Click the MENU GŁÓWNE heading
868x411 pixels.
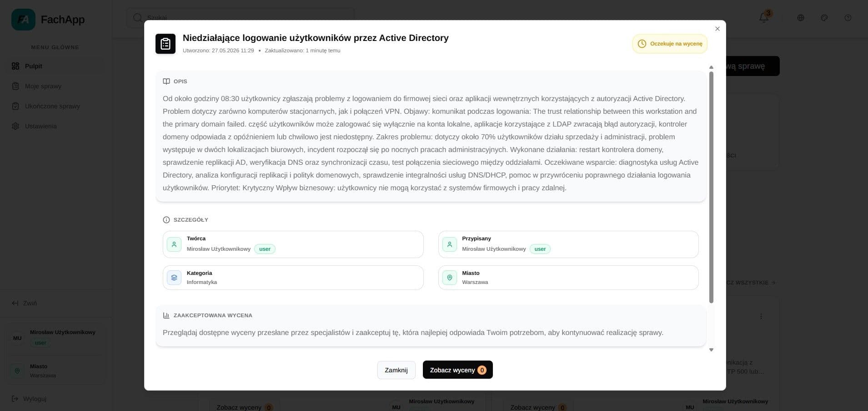click(x=55, y=47)
